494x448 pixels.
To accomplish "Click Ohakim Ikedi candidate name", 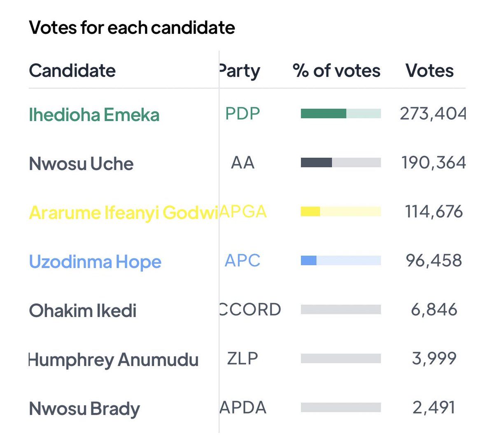I will click(x=82, y=311).
